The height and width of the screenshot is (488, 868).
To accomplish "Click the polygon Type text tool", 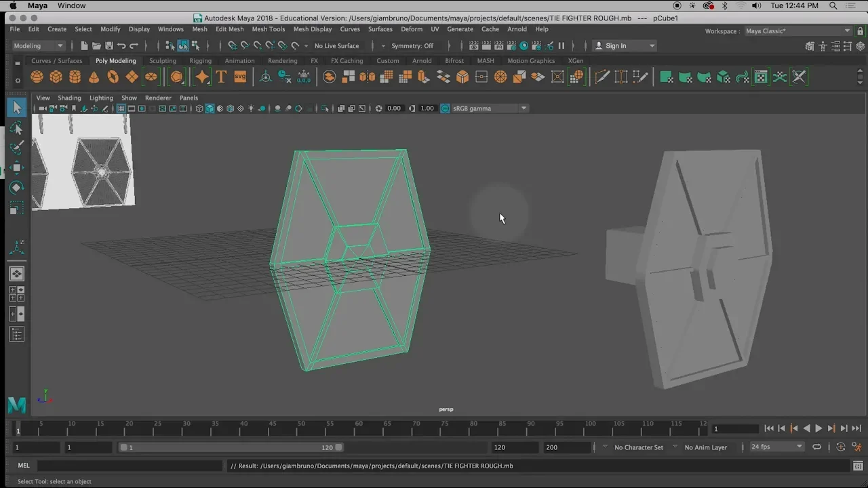I will [221, 77].
